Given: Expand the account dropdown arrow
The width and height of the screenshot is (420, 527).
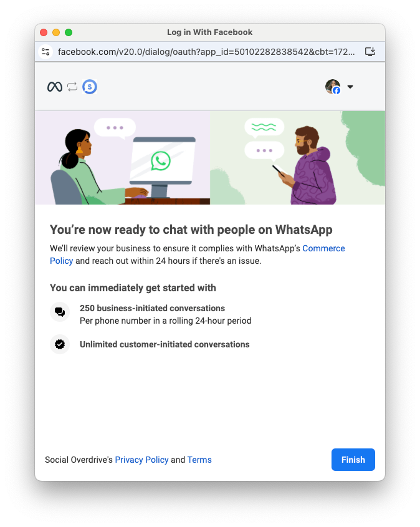Looking at the screenshot, I should coord(350,87).
